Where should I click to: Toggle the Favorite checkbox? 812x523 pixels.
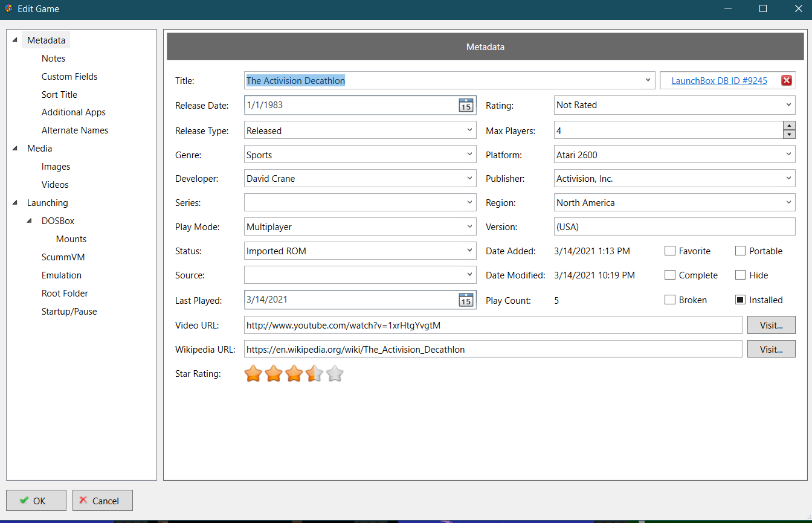[669, 251]
